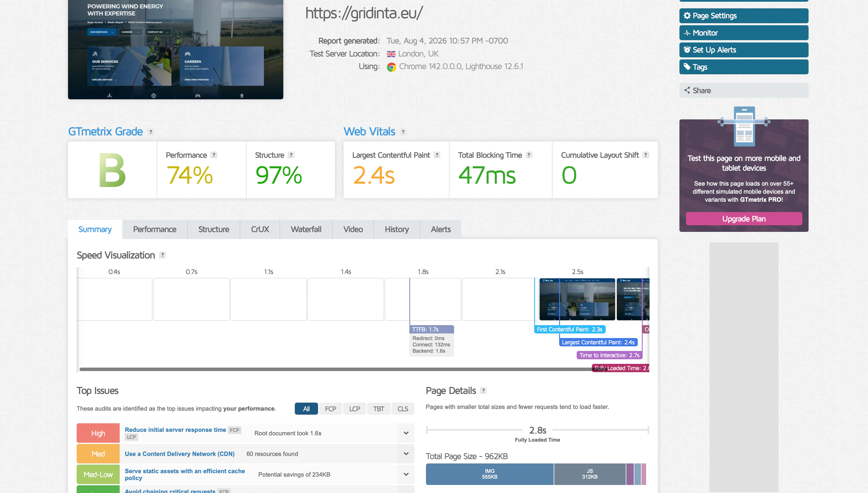Filter top issues by CLS
The image size is (868, 493).
[x=403, y=409]
